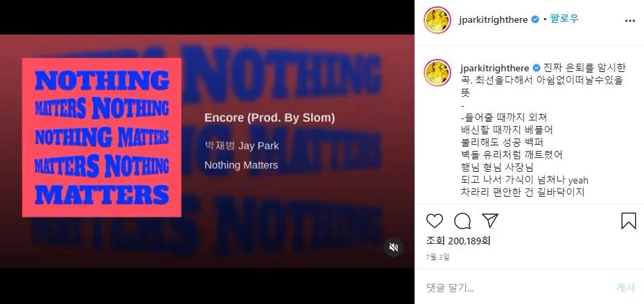
Task: Click the caption verified badge
Action: coord(537,68)
